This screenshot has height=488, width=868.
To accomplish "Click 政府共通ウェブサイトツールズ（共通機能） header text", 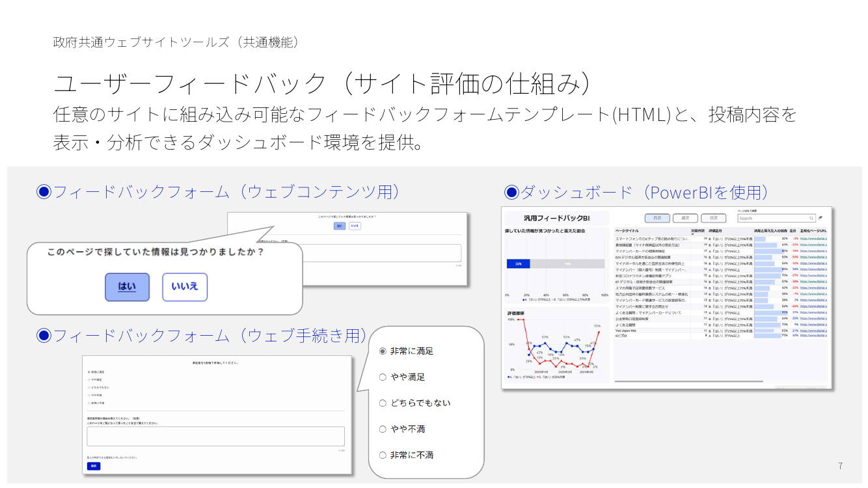I will [177, 42].
